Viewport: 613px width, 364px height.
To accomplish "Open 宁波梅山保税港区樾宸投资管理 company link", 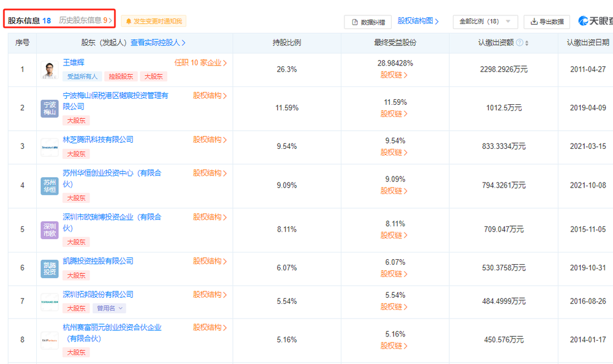I will click(115, 101).
